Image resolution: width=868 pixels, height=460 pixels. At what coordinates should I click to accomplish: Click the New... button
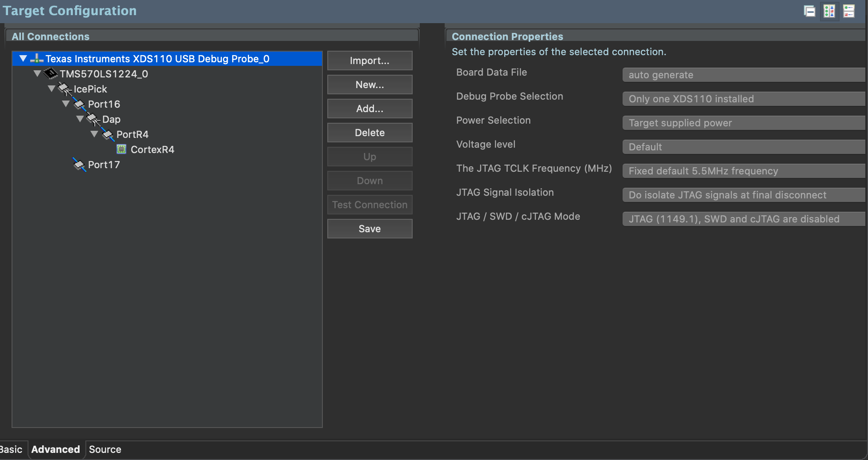click(x=370, y=85)
